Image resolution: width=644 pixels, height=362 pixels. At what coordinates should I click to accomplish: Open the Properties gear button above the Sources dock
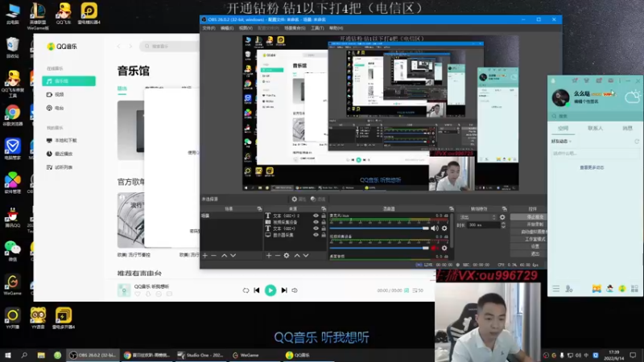coord(299,199)
